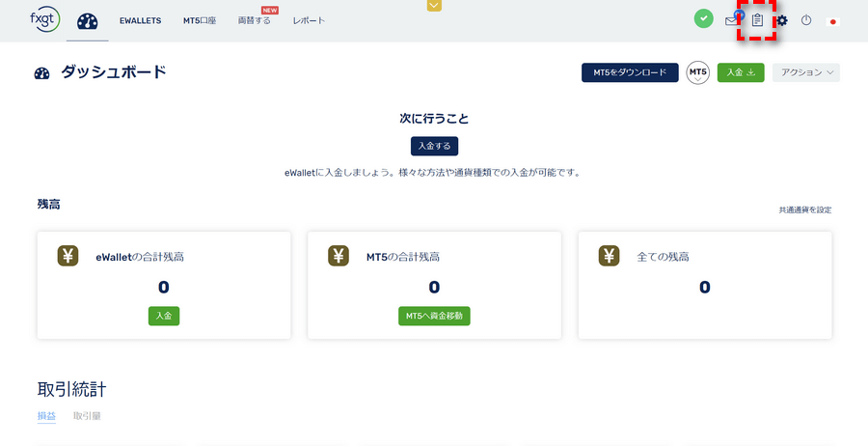The width and height of the screenshot is (868, 446).
Task: Click the round MT5 selector icon
Action: click(697, 72)
